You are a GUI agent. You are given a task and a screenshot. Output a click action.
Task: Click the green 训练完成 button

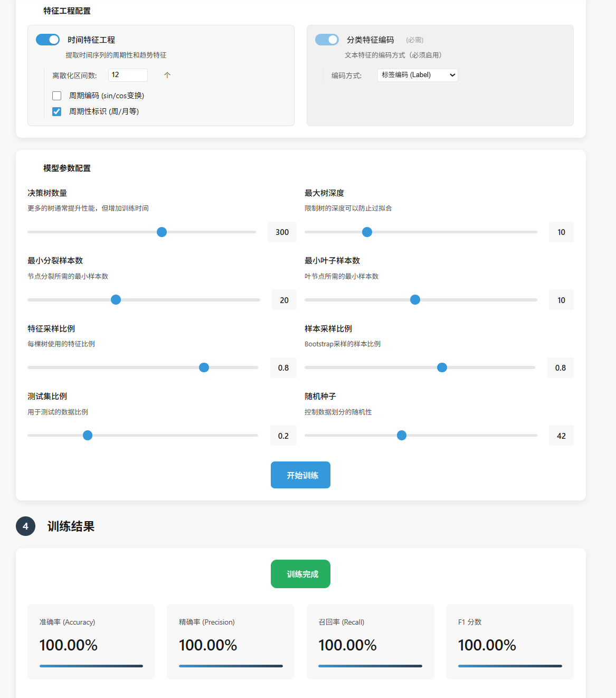[x=300, y=574]
